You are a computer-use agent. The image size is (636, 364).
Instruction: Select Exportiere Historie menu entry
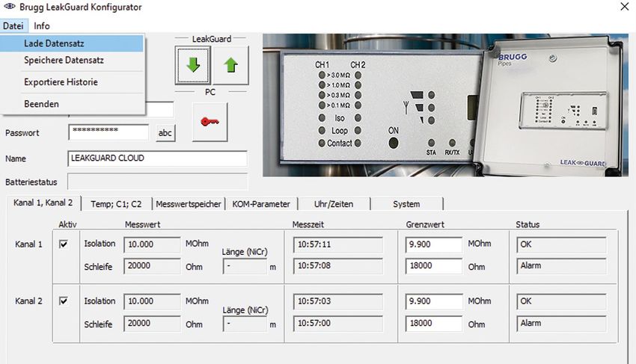click(72, 82)
